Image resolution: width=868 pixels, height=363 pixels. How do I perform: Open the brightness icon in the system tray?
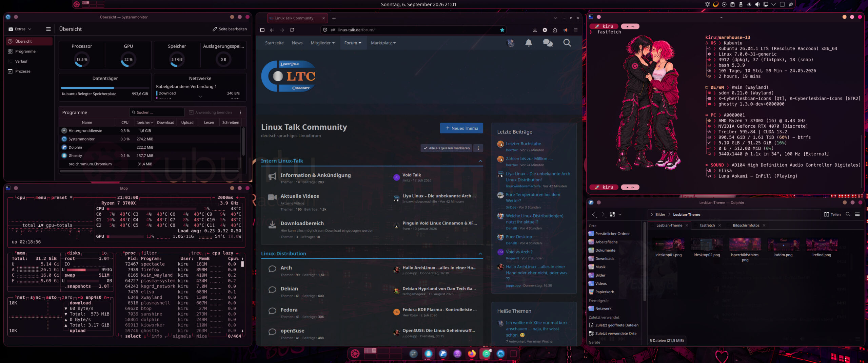(749, 4)
